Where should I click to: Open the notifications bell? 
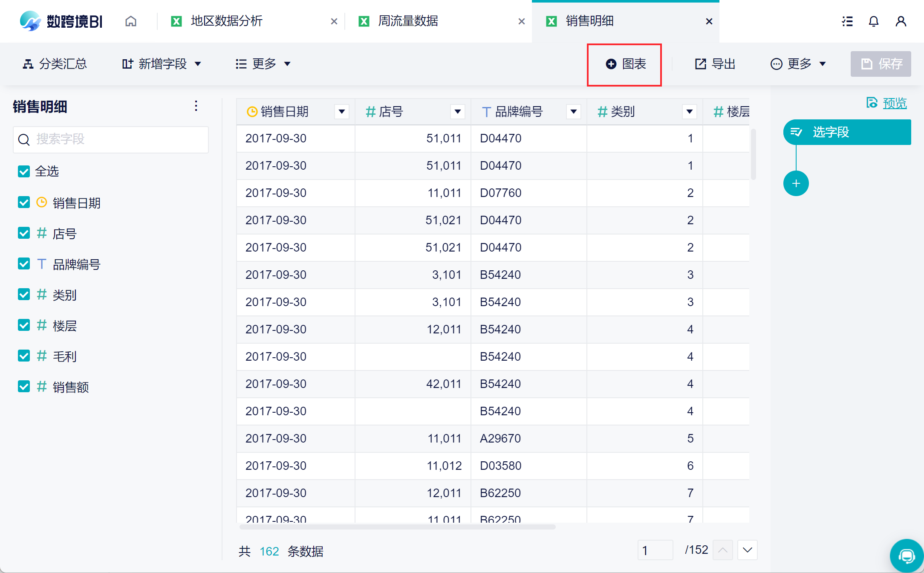point(874,21)
